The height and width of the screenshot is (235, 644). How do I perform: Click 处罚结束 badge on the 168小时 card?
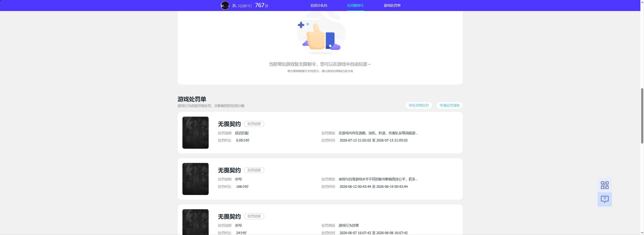pyautogui.click(x=254, y=170)
